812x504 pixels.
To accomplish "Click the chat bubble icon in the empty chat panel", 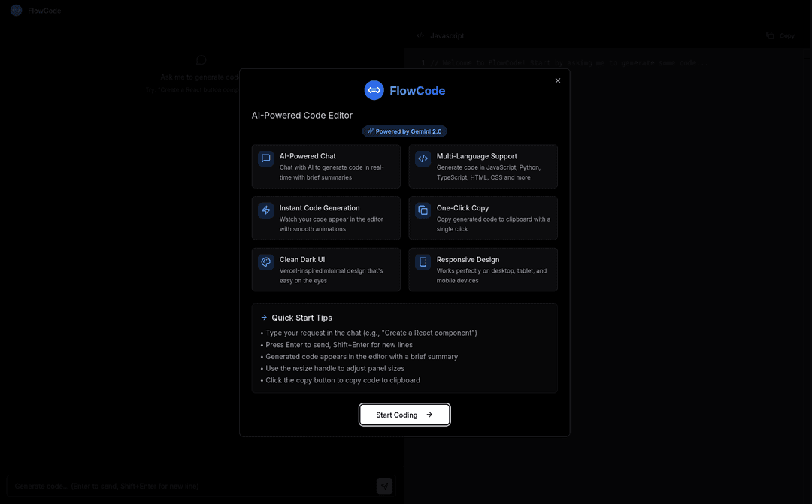I will [201, 61].
